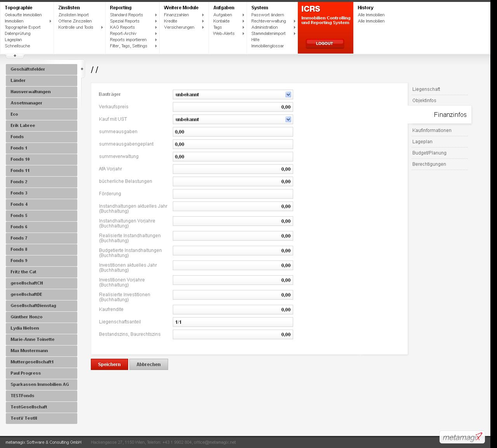Select Fritz the Cat in the sidebar
Viewport: 497px width, 448px height.
coord(41,272)
